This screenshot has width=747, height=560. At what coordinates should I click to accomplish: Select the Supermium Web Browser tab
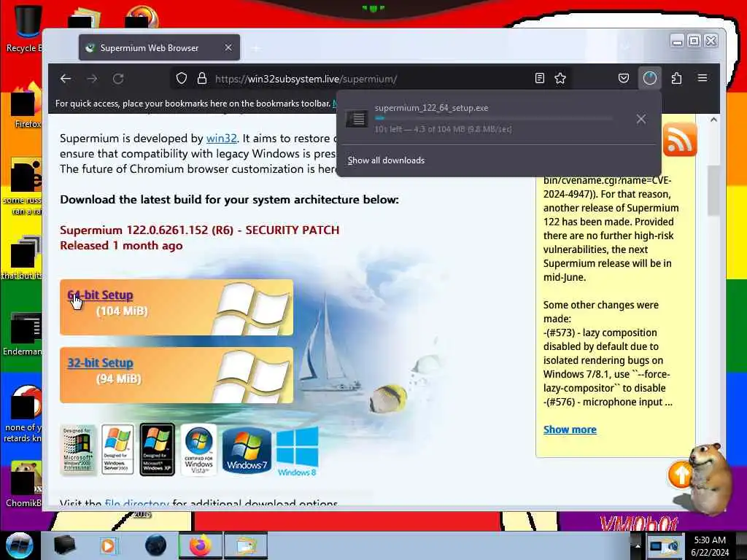point(159,47)
